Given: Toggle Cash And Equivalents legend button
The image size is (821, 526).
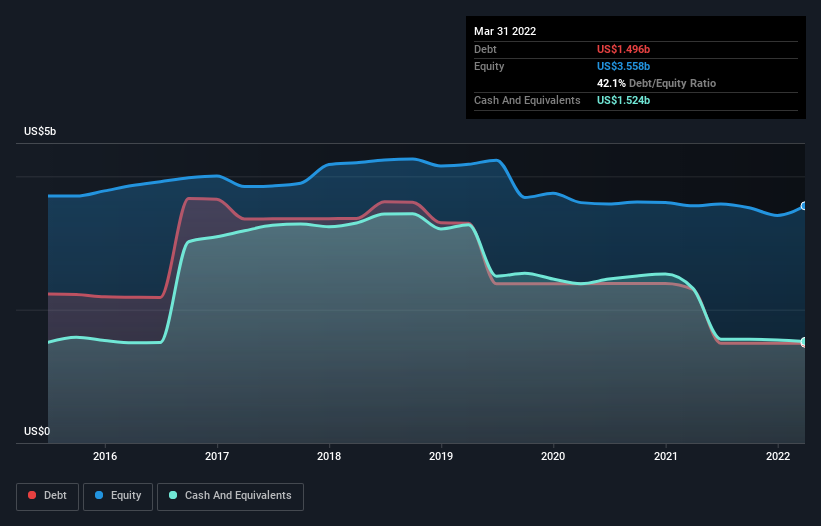Looking at the screenshot, I should (230, 496).
